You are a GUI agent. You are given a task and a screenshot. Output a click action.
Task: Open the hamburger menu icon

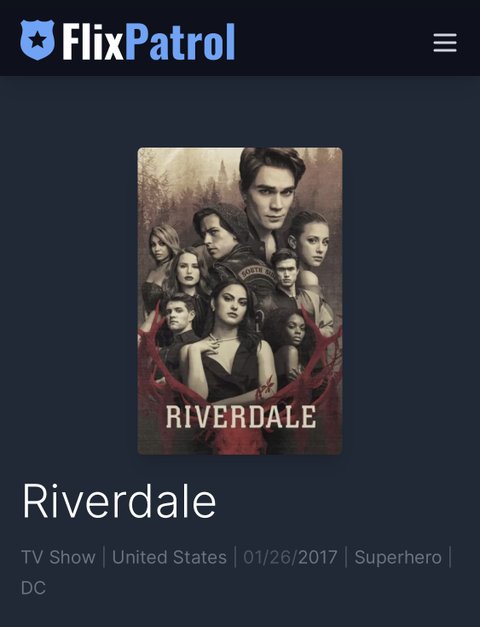click(445, 42)
